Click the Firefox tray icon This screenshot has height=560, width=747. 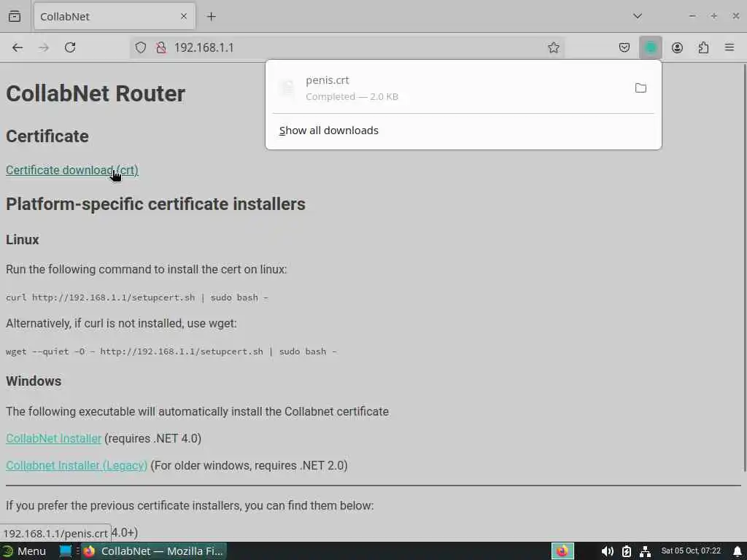[x=562, y=551]
